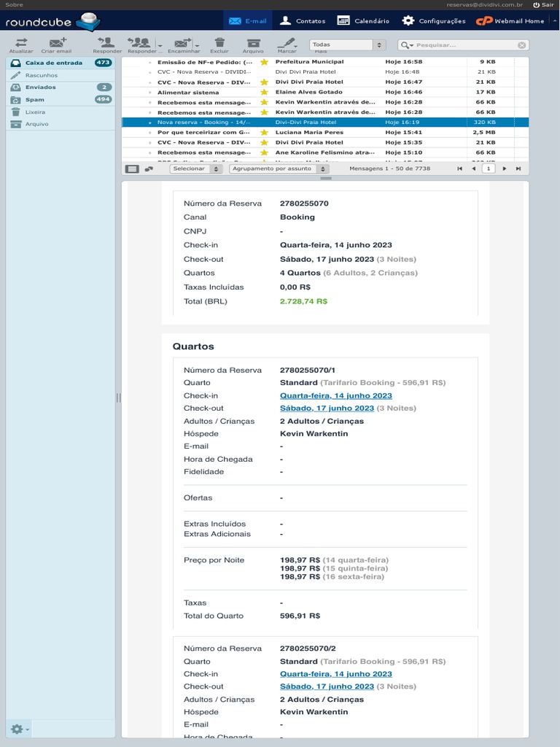Open Check-out link in reserva 2780255070/2
Image resolution: width=560 pixels, height=747 pixels.
[x=327, y=686]
